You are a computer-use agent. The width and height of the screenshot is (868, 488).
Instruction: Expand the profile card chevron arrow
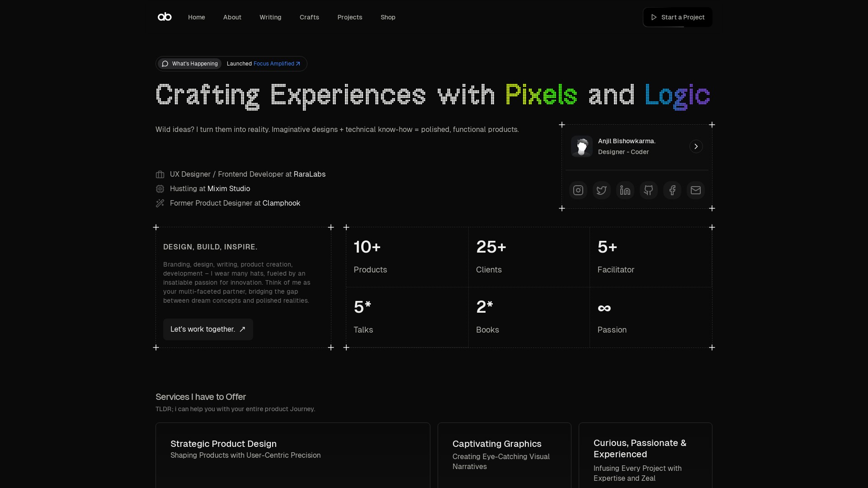[x=696, y=146]
